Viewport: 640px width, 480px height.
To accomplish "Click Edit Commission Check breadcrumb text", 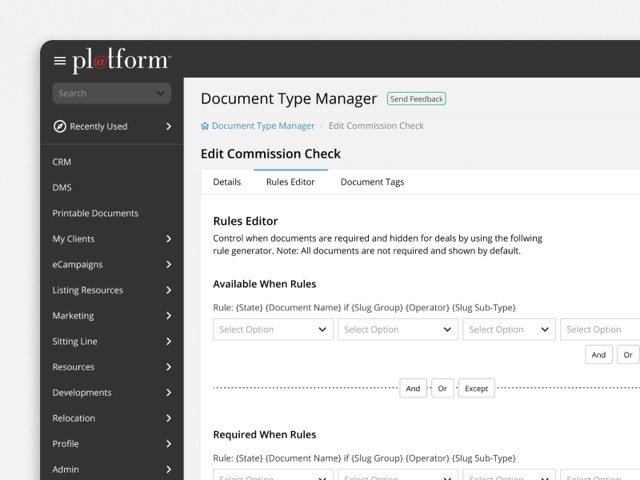I will click(376, 126).
